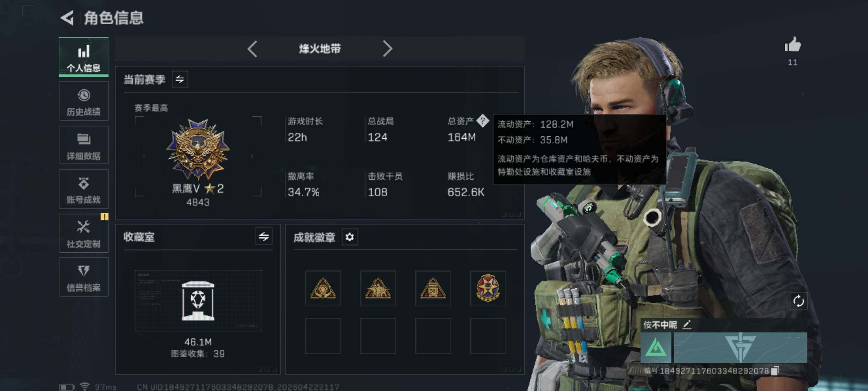Toggle the 收藏室 display switch
Screen dimensions: 868x391
(264, 237)
